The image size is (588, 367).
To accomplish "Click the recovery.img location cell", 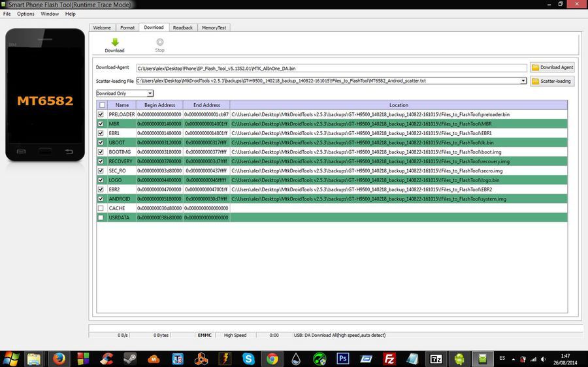I will tap(399, 161).
